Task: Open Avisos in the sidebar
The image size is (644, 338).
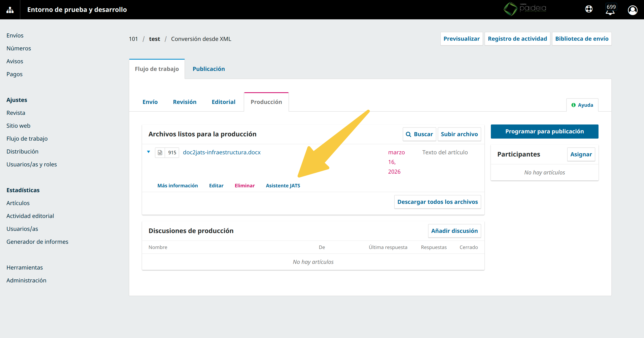Action: pos(15,61)
